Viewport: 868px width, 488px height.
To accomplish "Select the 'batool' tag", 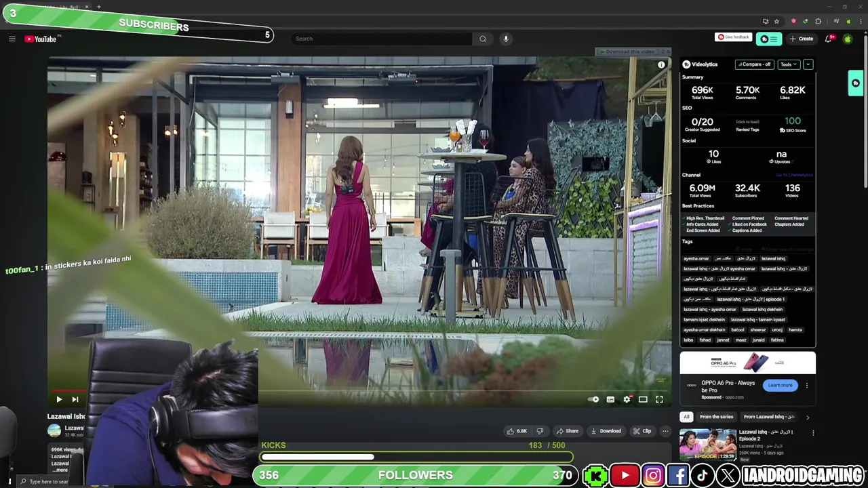I will click(737, 329).
